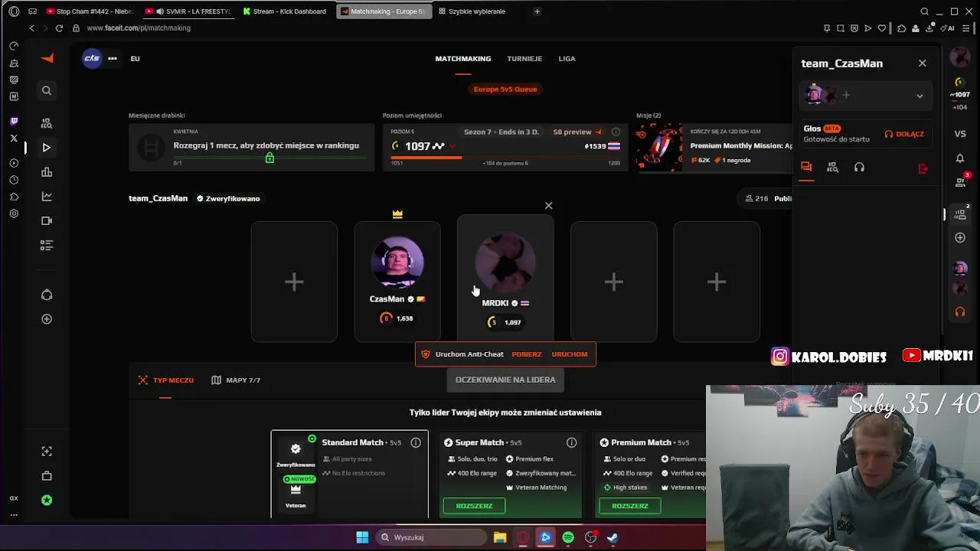Click DOŁĄCZ to join voice
This screenshot has height=551, width=980.
point(904,134)
